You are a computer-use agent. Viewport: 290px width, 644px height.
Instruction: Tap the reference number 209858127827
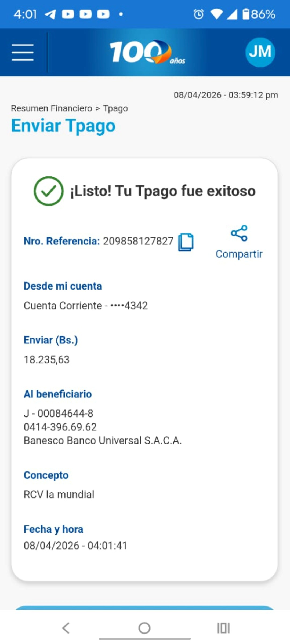[138, 241]
